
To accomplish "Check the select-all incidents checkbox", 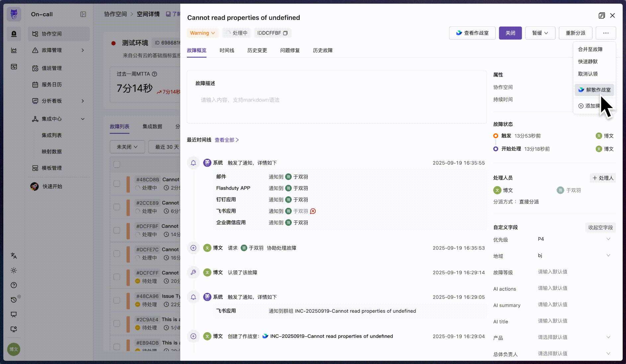I will pyautogui.click(x=117, y=164).
